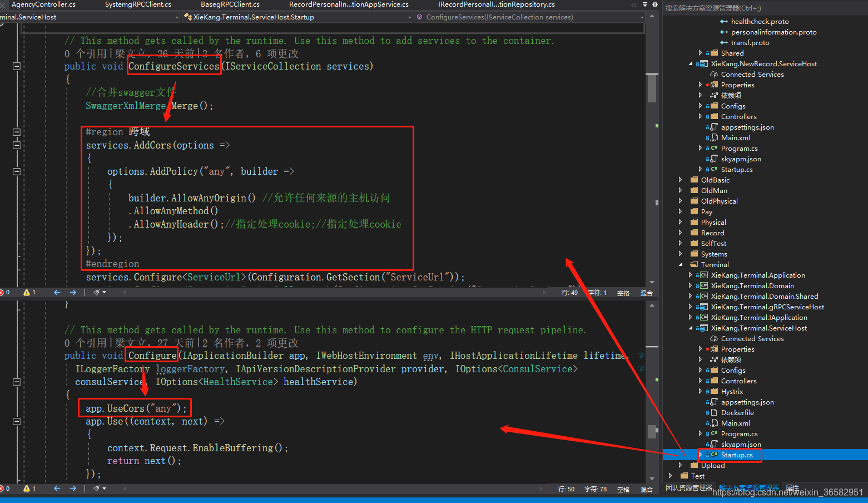Open skyapm.json under NewRecord.ServiceHost
Screen dimensions: 868x503
[x=741, y=159]
